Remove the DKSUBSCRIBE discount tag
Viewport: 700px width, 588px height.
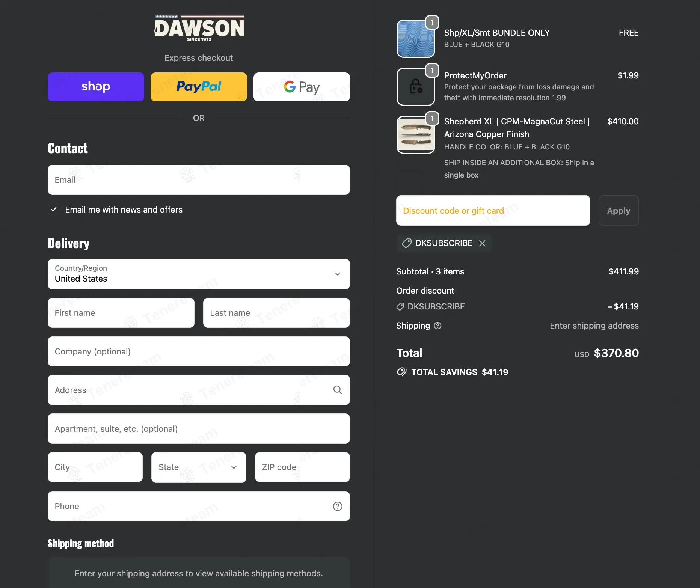482,243
